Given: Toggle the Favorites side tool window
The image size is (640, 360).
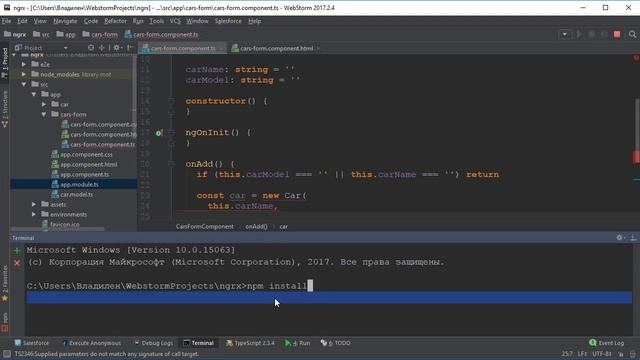Looking at the screenshot, I should (5, 283).
